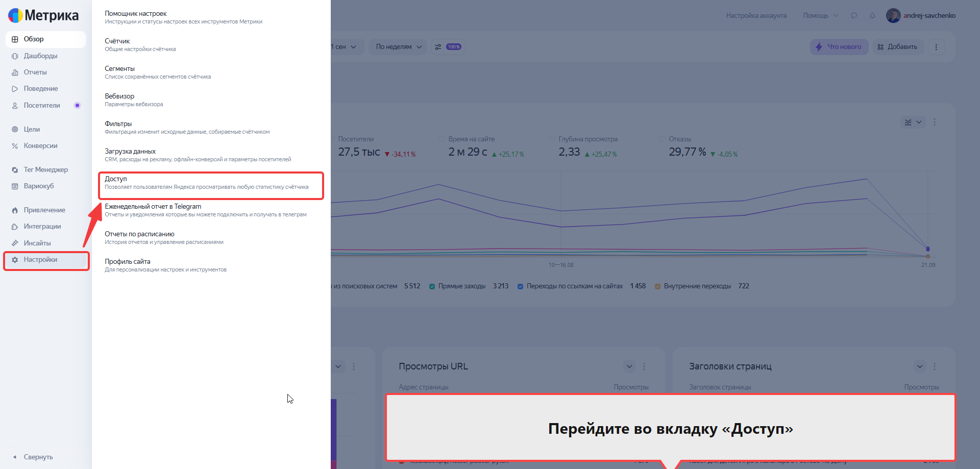Open the Дашборды icon in sidebar
980x469 pixels.
point(15,56)
